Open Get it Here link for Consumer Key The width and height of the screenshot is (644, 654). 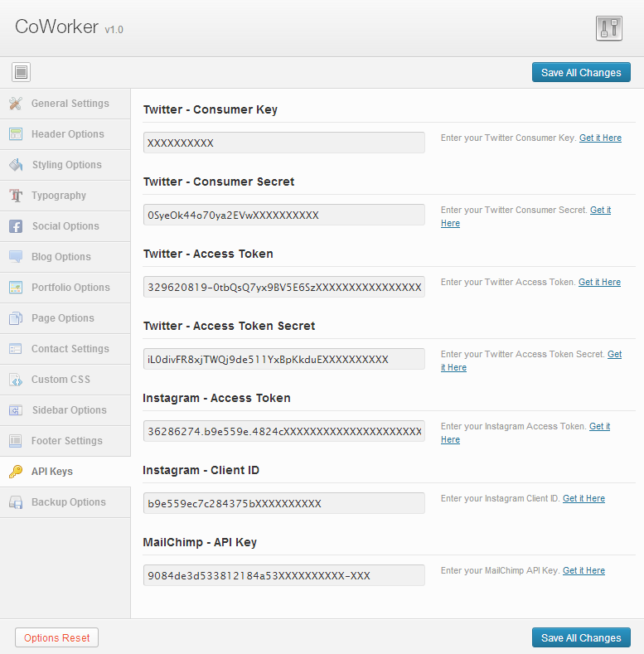point(600,138)
